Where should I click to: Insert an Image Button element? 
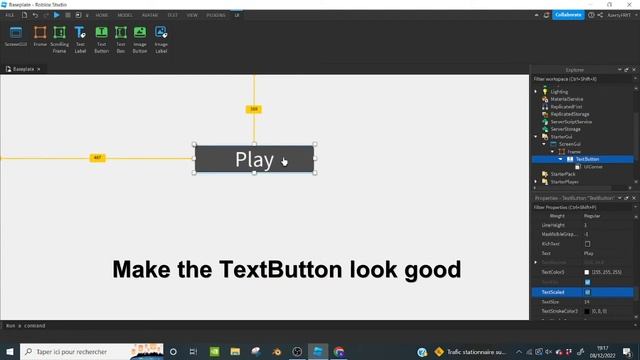[x=140, y=40]
